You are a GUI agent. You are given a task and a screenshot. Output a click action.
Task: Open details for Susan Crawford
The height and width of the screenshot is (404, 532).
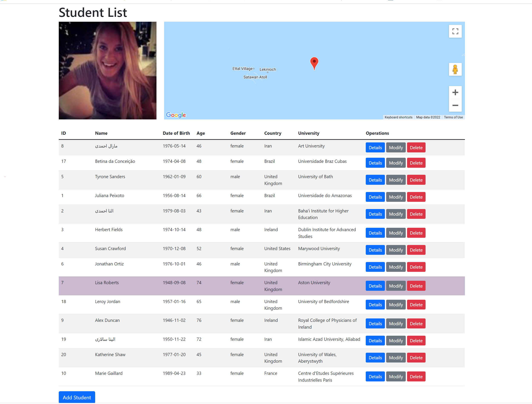coord(375,250)
